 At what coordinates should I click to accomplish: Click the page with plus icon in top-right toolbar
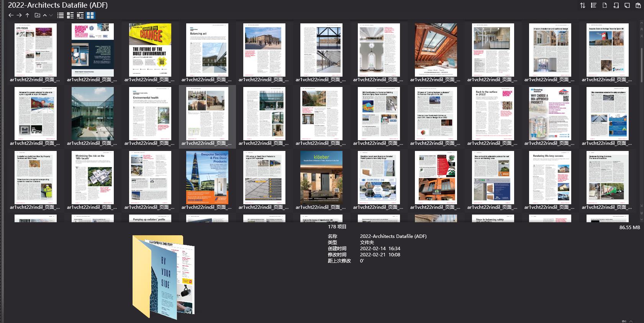616,5
